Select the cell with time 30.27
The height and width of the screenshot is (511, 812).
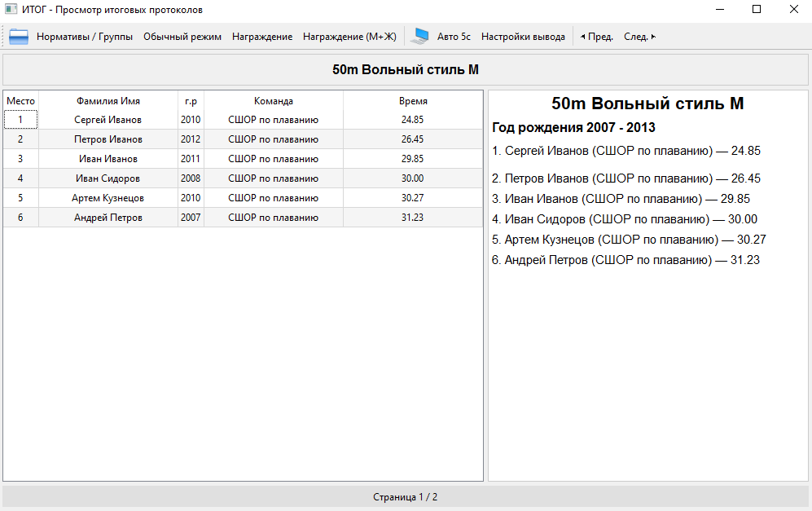coord(413,198)
